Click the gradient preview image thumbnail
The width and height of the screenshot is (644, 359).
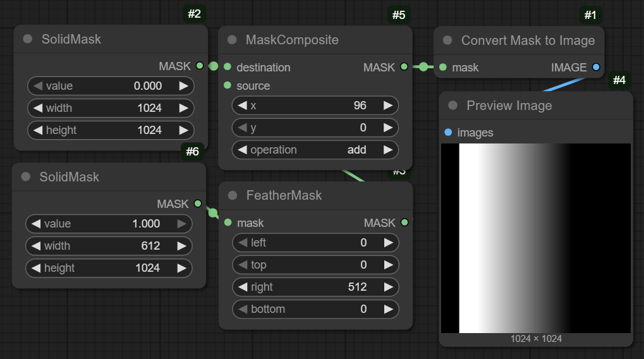click(535, 238)
